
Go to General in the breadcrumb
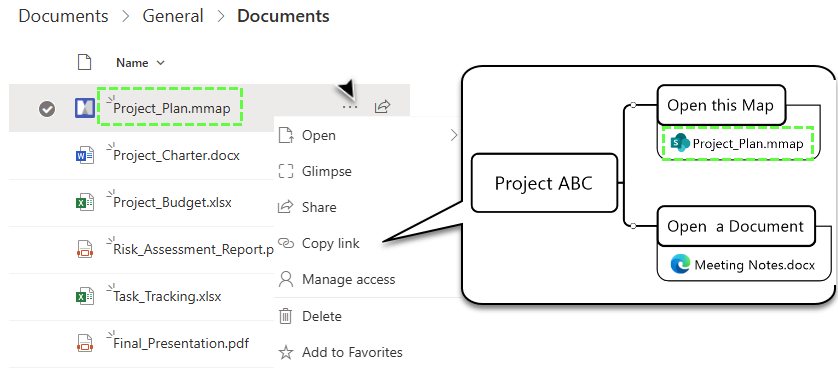click(x=173, y=16)
